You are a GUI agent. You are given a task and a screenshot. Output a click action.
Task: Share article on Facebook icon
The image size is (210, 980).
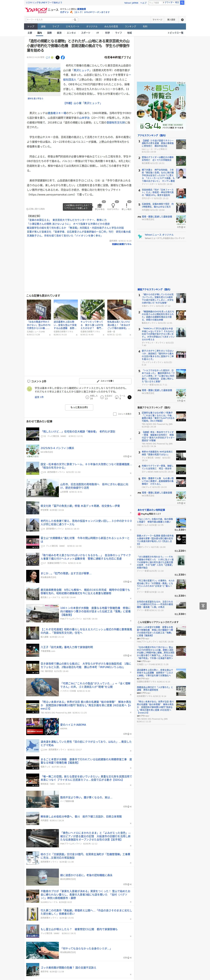tap(63, 57)
